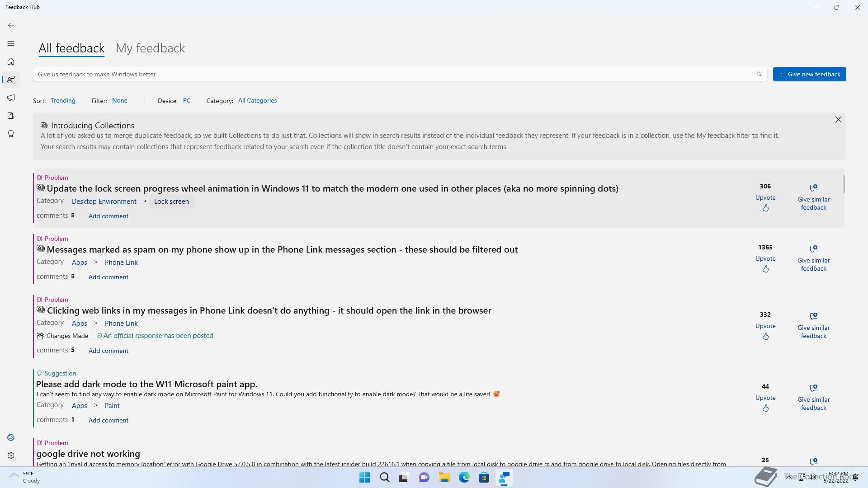This screenshot has height=488, width=868.
Task: Open the Lock screen subcategory link
Action: click(171, 202)
